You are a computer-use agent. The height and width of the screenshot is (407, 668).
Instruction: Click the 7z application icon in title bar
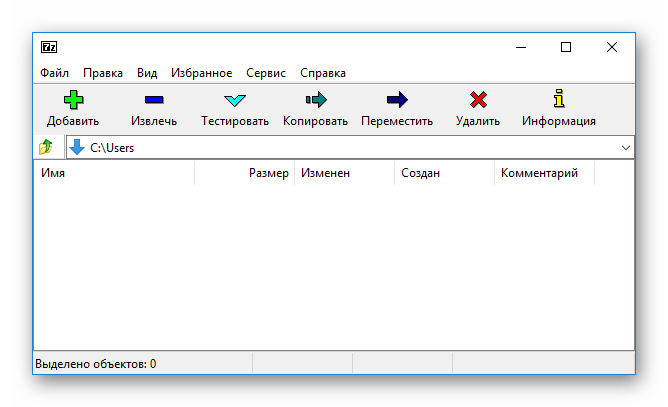click(x=49, y=47)
